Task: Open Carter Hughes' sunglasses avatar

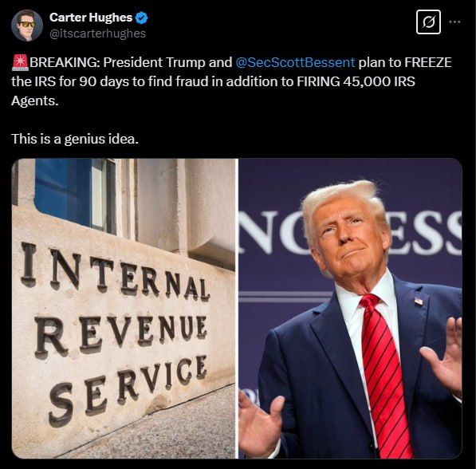Action: (27, 26)
